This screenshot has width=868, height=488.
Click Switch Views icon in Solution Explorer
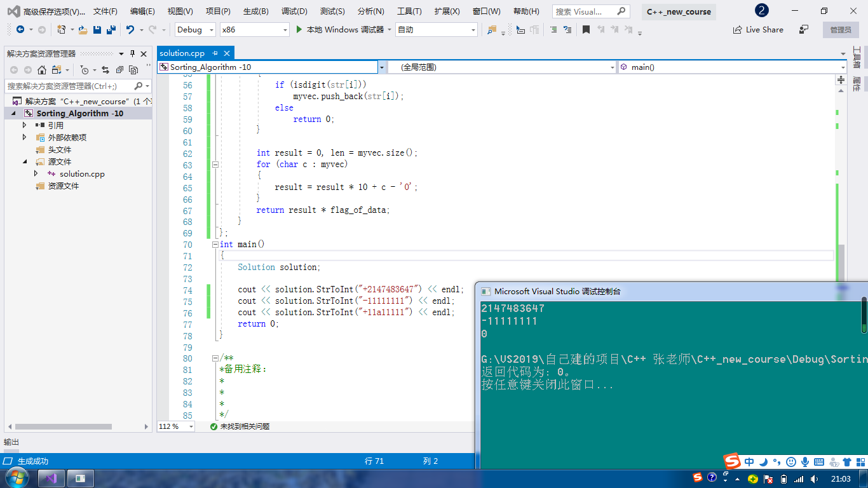pyautogui.click(x=57, y=70)
